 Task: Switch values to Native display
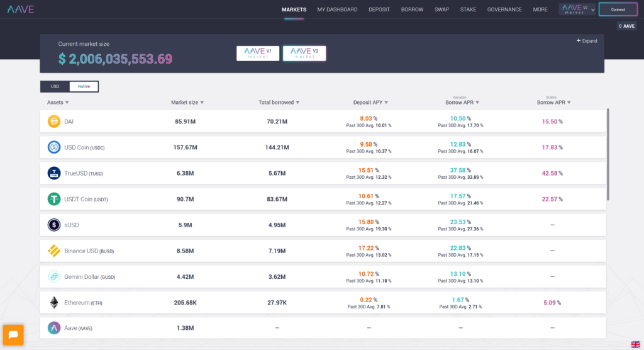pos(84,86)
